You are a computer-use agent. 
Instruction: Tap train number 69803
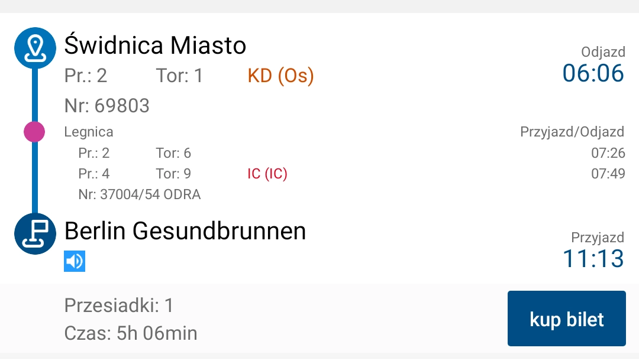click(x=107, y=106)
